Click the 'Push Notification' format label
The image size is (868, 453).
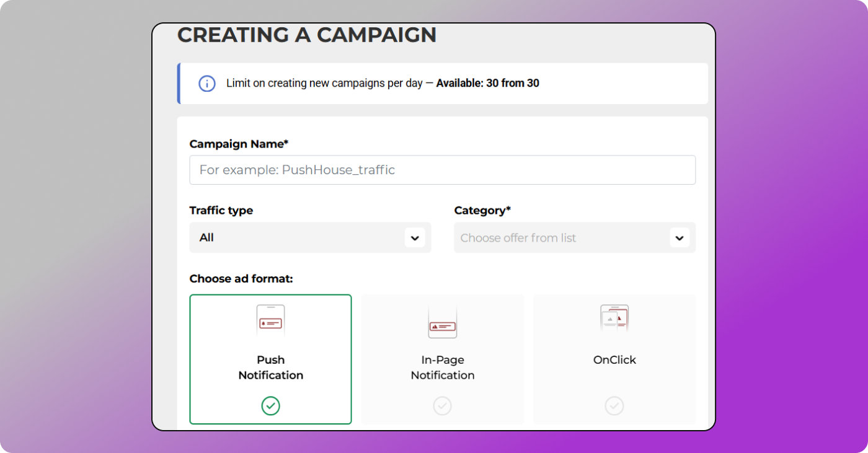(270, 367)
